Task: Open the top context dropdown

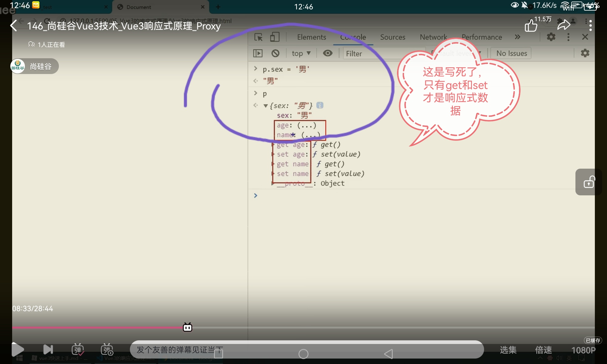Action: click(x=301, y=53)
